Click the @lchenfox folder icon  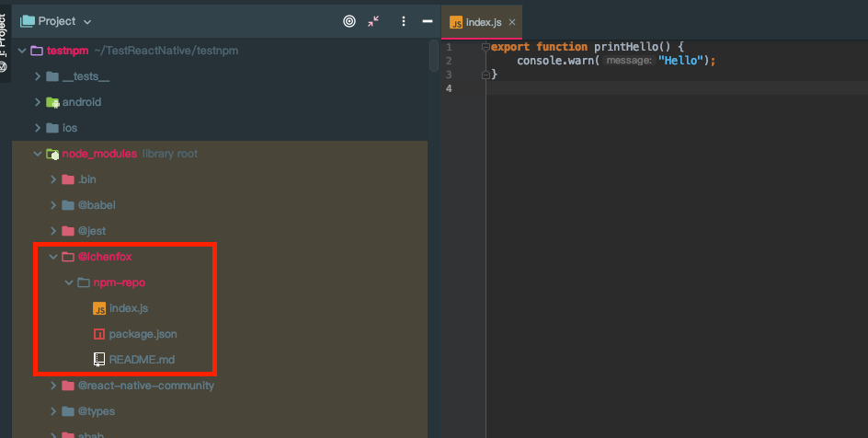click(x=68, y=257)
